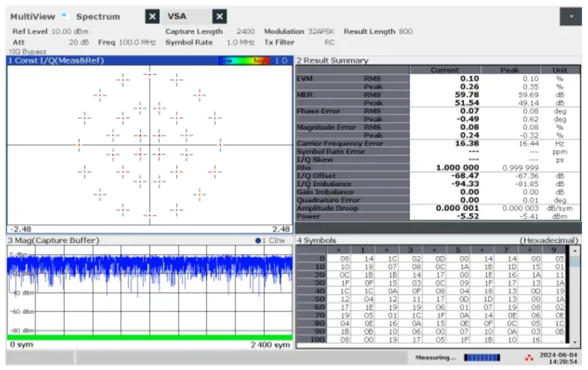Select the VSA tab

coord(177,16)
